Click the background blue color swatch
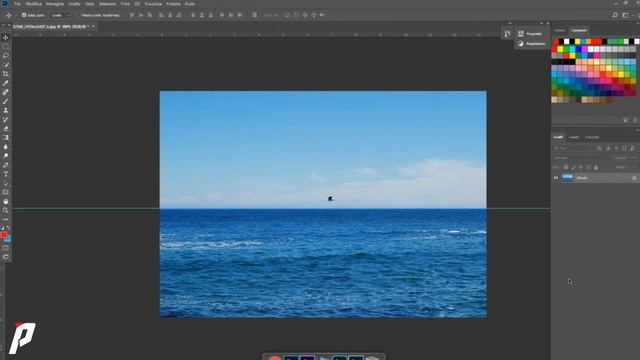640x360 pixels. coord(8,239)
